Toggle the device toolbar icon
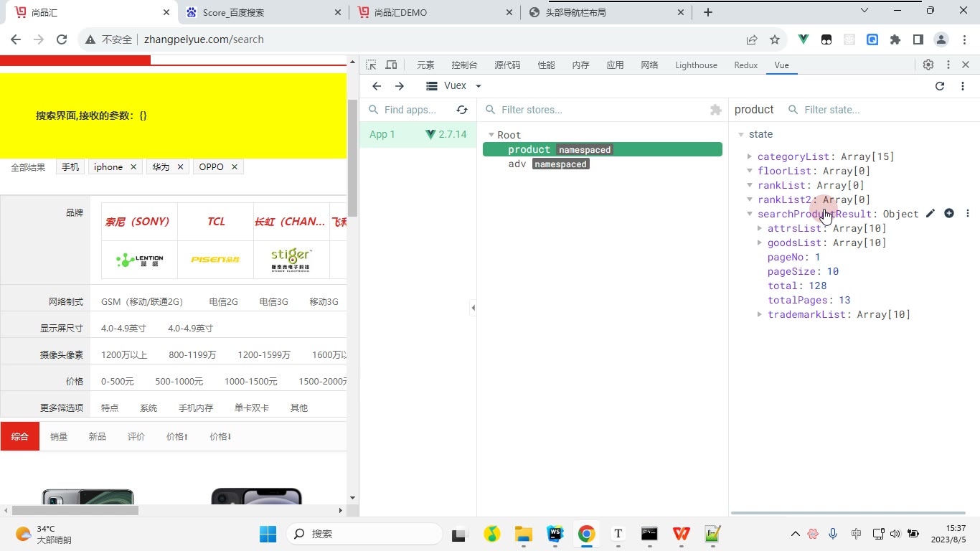This screenshot has height=551, width=980. (391, 65)
